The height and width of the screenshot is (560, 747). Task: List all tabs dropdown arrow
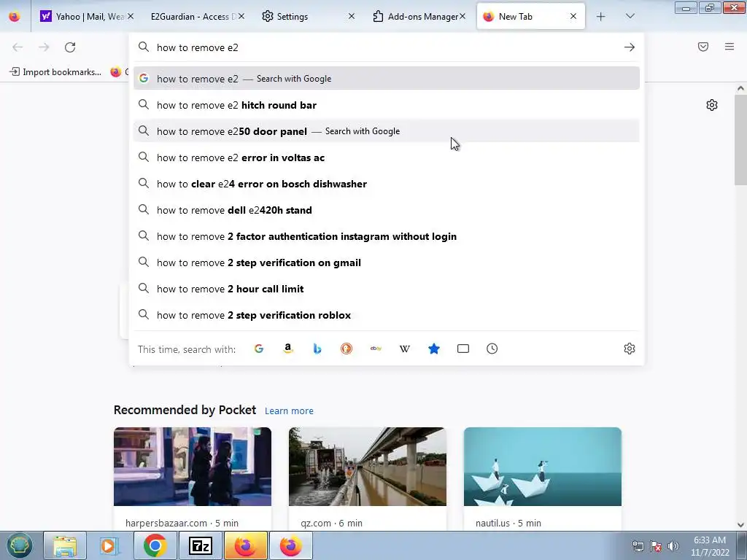pos(630,17)
